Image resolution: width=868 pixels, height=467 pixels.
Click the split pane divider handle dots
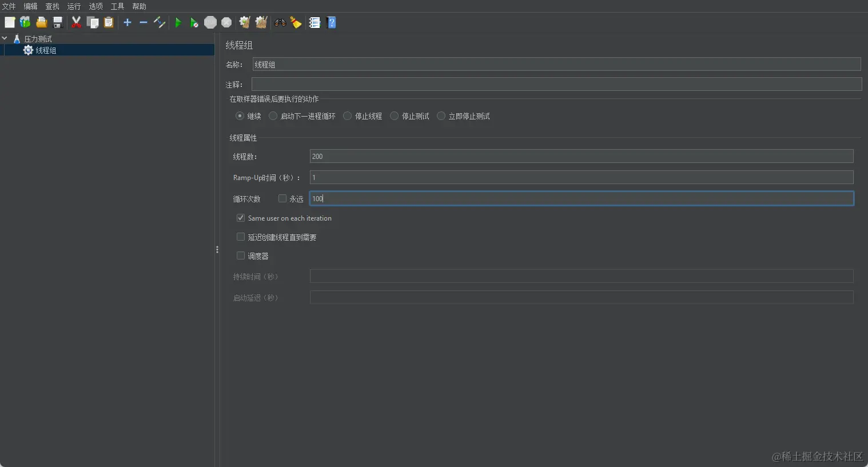pyautogui.click(x=217, y=249)
